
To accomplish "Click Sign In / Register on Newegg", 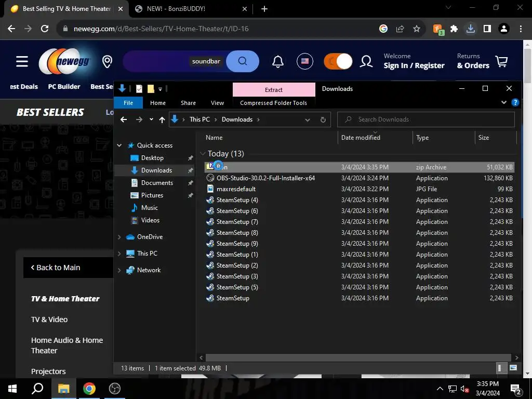I will click(414, 65).
